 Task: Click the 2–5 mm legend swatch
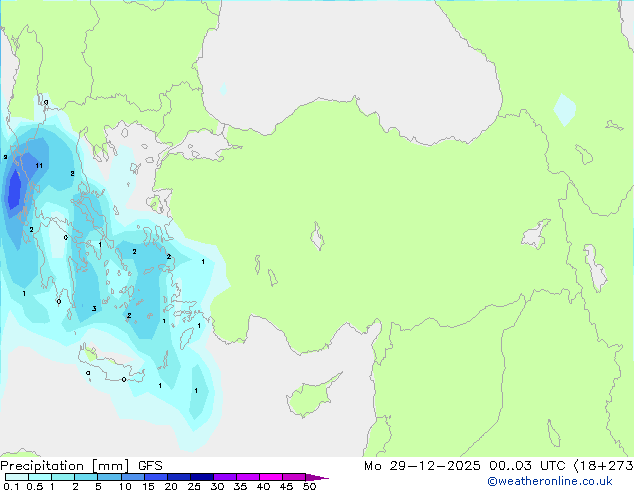click(86, 477)
